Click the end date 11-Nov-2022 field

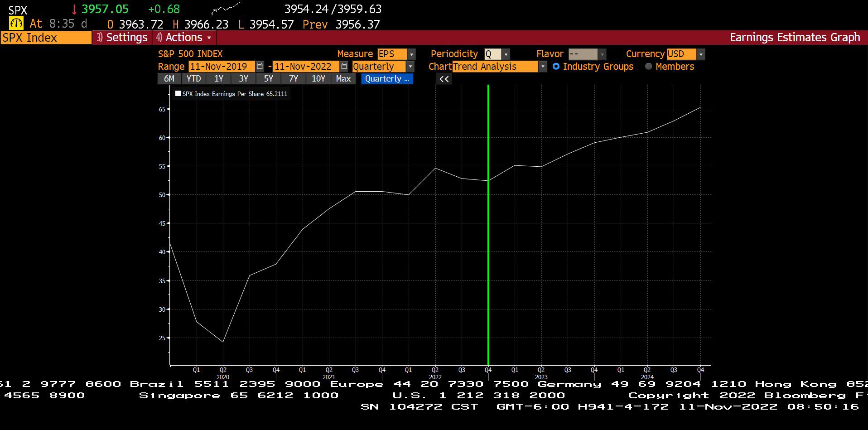point(306,67)
